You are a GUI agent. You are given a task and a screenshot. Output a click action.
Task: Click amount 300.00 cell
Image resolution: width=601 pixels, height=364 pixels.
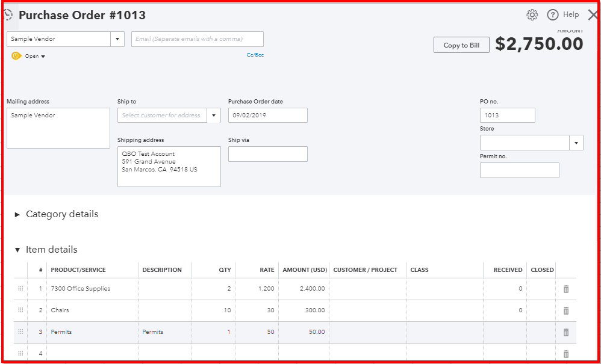coord(304,310)
